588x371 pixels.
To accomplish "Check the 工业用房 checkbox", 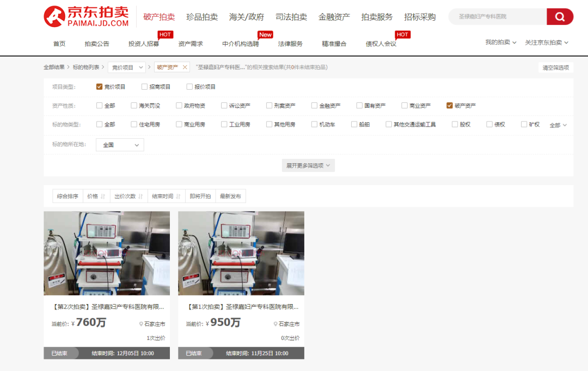I will pos(224,125).
